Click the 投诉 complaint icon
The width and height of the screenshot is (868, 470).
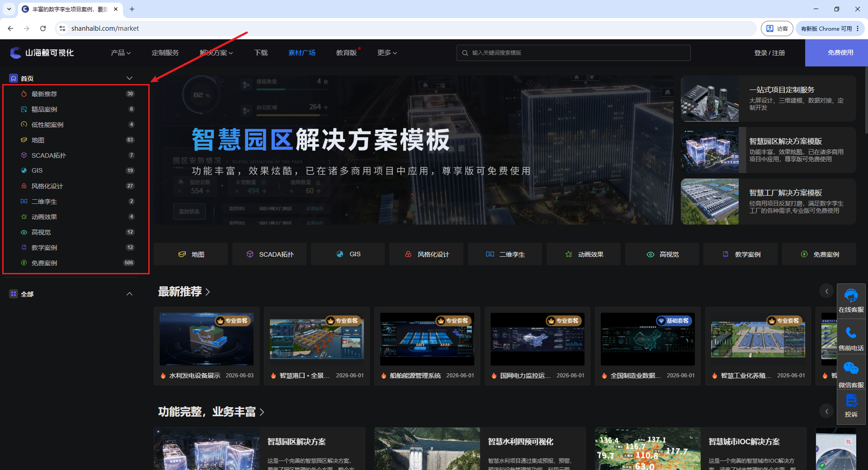tap(851, 400)
